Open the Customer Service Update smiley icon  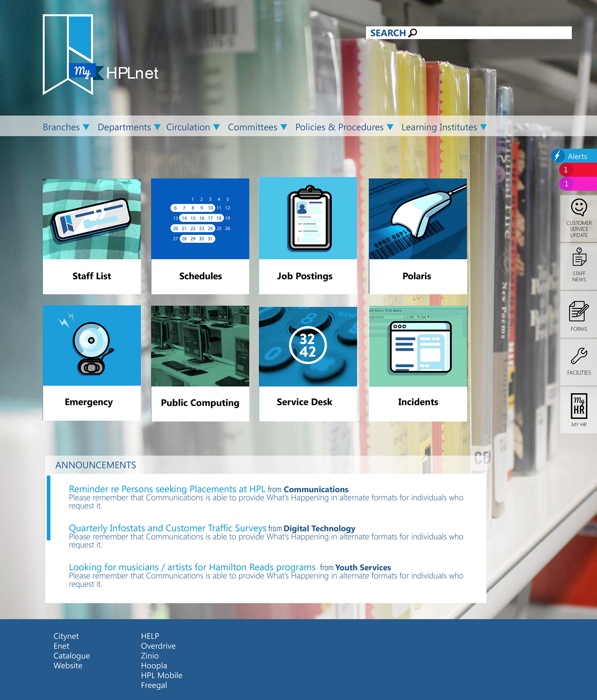579,207
